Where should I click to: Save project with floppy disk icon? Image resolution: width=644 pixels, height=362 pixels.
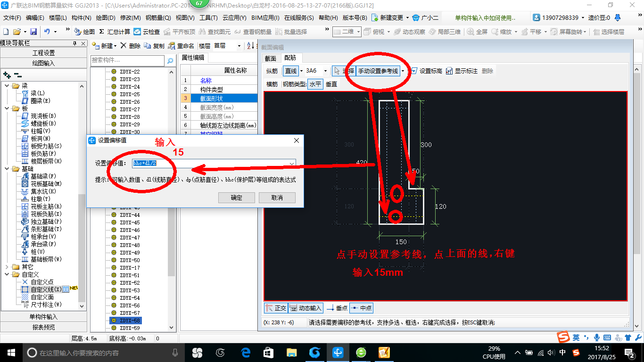33,32
